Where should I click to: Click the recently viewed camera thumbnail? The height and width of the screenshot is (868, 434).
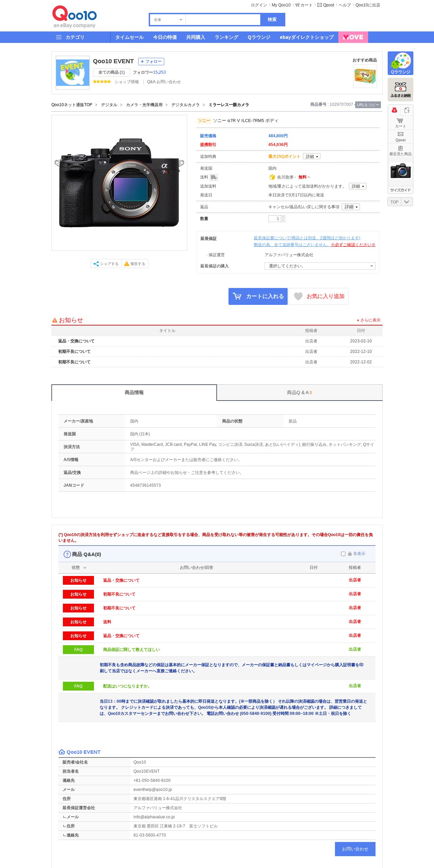pos(400,171)
